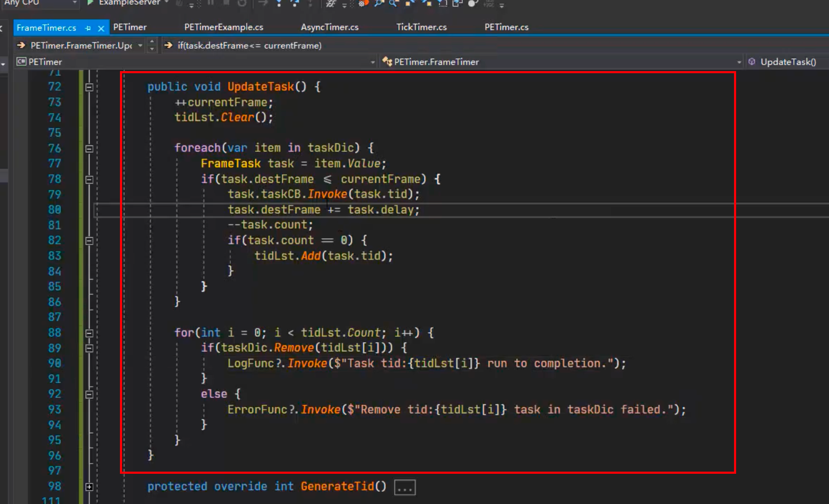Expand the collapsed ... box after GenerateTid()
Screen dimensions: 829x504
pos(405,487)
